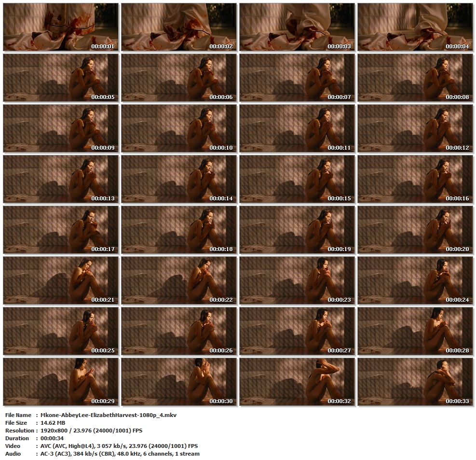Open the thumbnail at 00:00:25
Viewport: 476px width, 460px height.
[x=61, y=331]
